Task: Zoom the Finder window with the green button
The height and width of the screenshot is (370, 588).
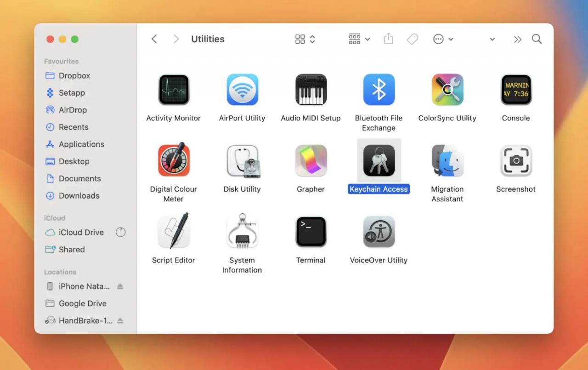Action: pos(74,40)
